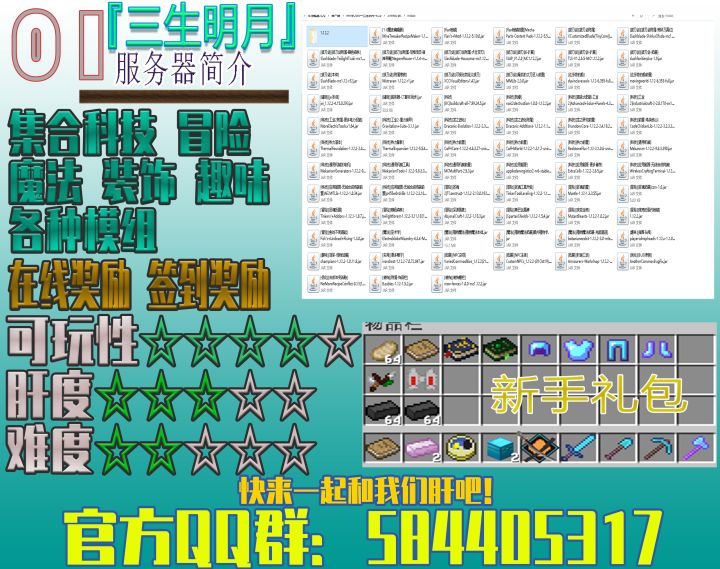Select the ThermalExpansion jar file
This screenshot has width=720, height=569.
(x=399, y=148)
